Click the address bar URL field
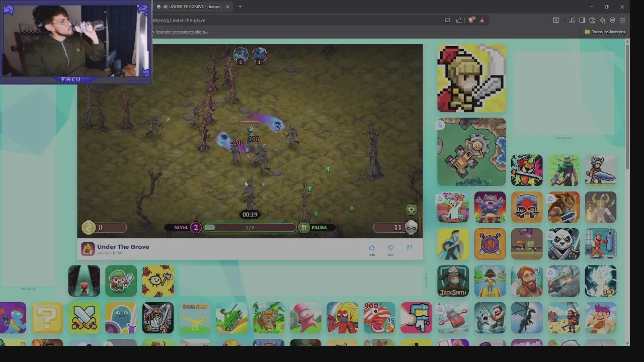 (297, 20)
